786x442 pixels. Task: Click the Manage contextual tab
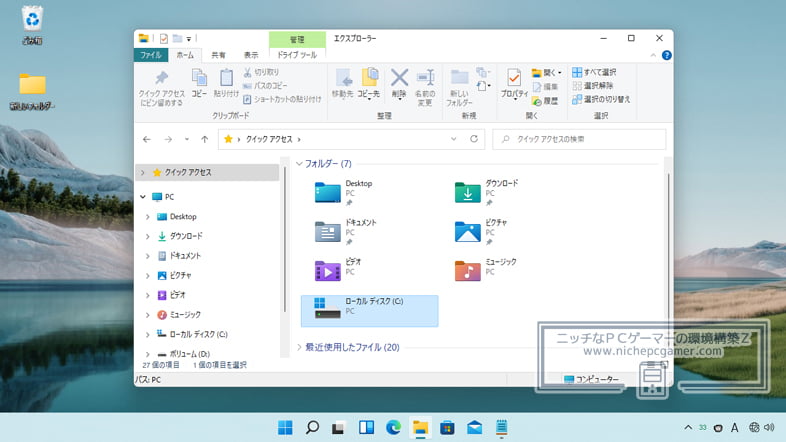pos(297,39)
